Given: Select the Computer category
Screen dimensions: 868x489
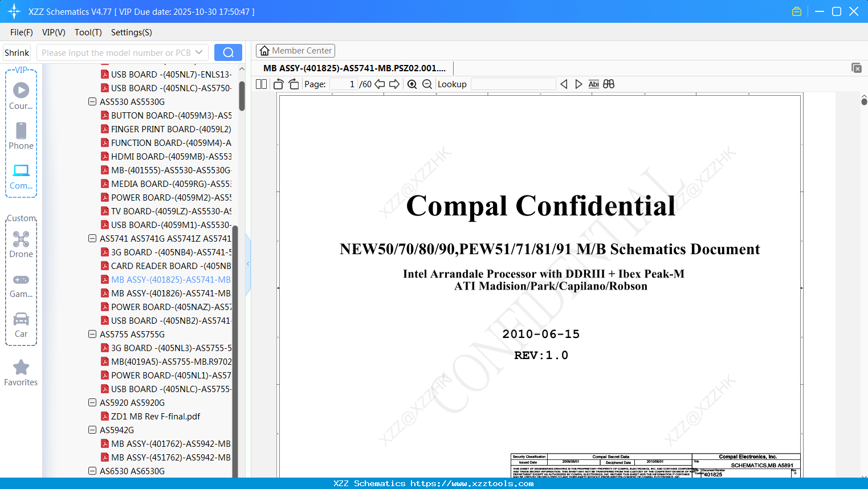Looking at the screenshot, I should click(21, 176).
